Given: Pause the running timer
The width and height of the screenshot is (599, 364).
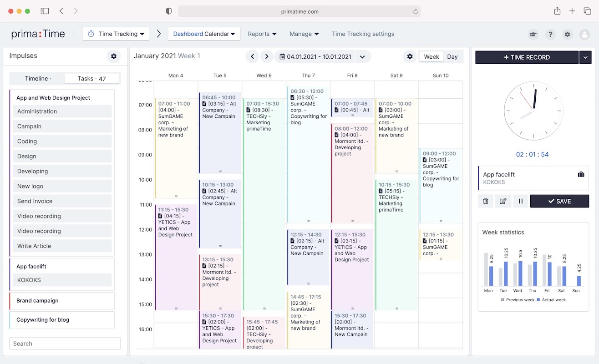Looking at the screenshot, I should coord(520,201).
